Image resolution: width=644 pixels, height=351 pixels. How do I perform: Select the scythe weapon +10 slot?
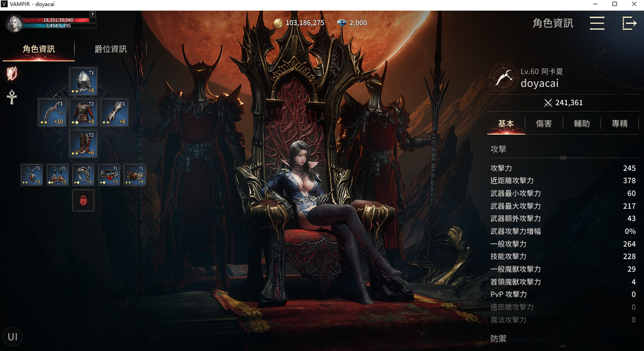tap(52, 112)
